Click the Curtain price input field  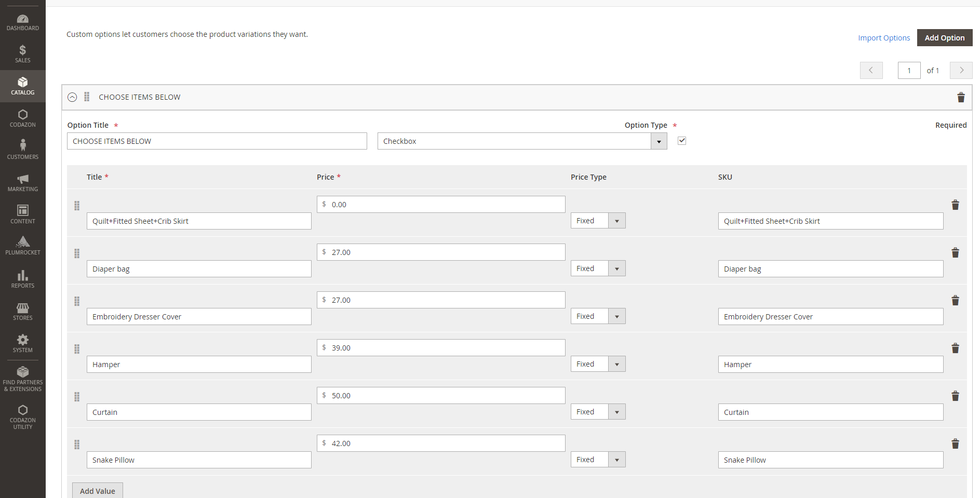[441, 395]
